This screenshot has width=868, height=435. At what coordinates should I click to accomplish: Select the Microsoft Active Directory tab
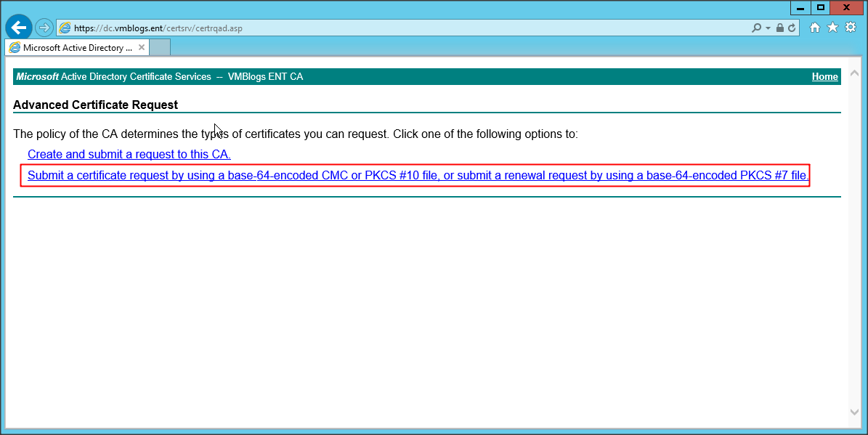73,48
